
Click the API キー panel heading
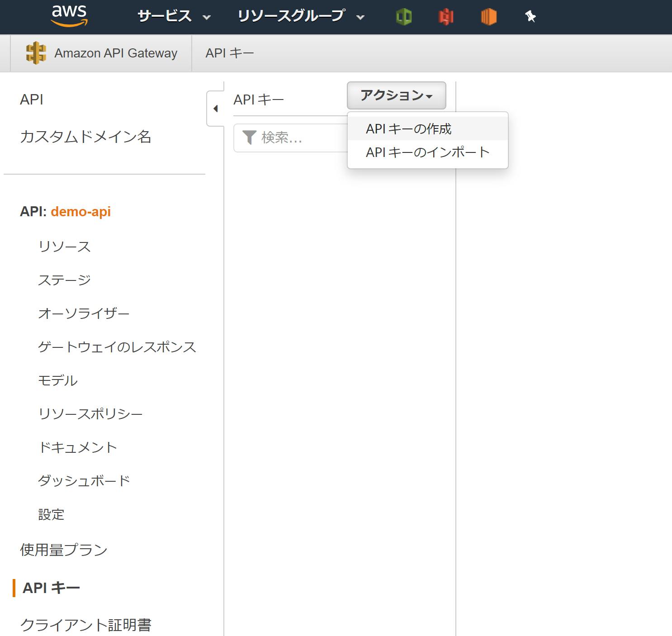tap(259, 100)
